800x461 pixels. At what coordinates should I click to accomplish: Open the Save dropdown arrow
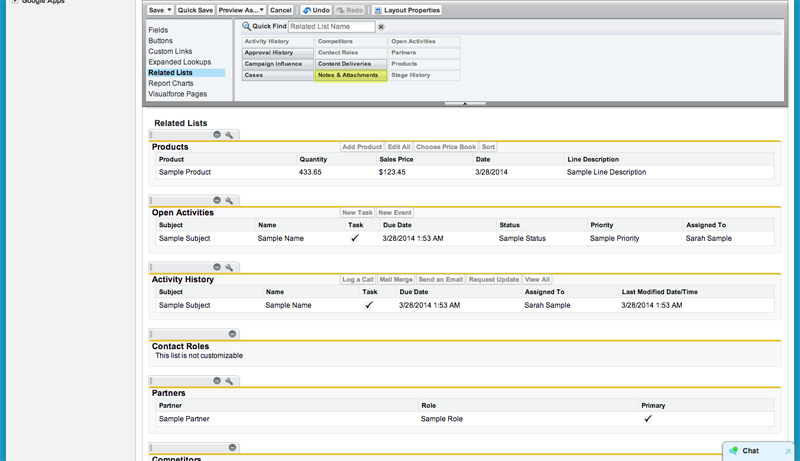pos(169,10)
